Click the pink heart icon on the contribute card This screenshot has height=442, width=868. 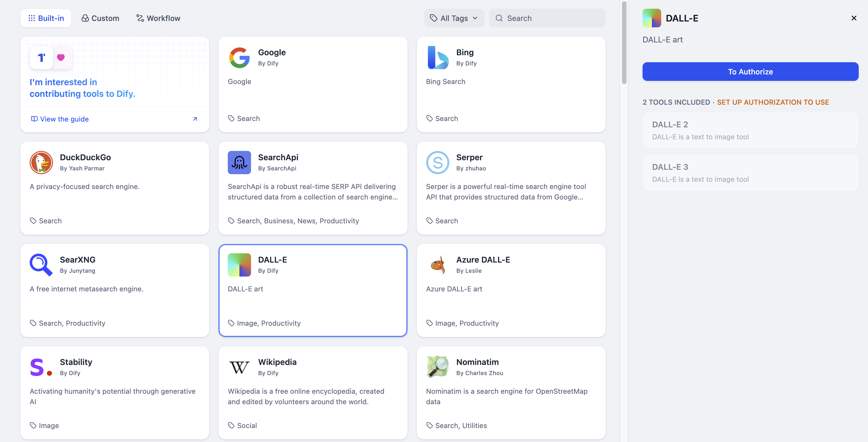pyautogui.click(x=61, y=58)
